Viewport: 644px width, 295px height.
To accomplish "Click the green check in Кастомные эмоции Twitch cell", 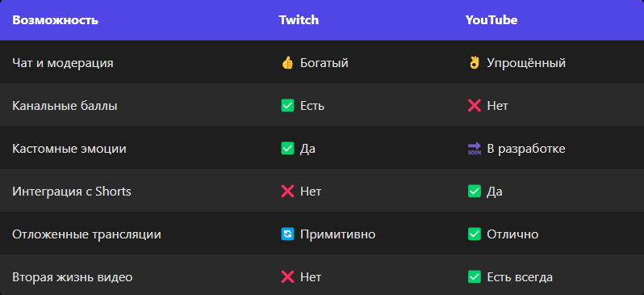I will 287,149.
